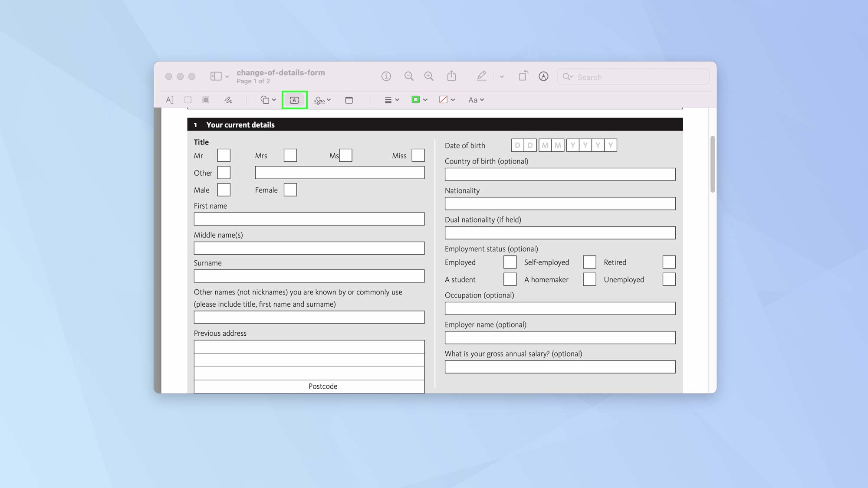
Task: Share the change-of-details-form document
Action: coord(451,76)
